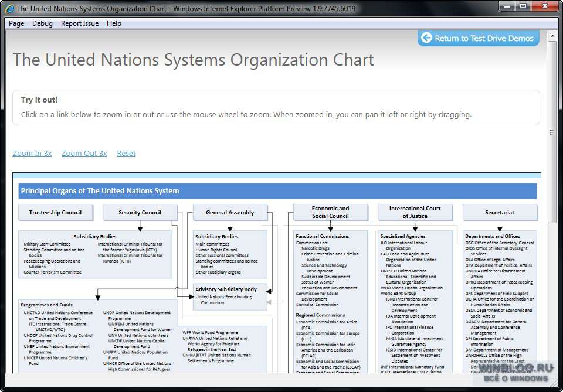Click the International Court of Justice box
Screen dimensions: 563x392
click(415, 212)
